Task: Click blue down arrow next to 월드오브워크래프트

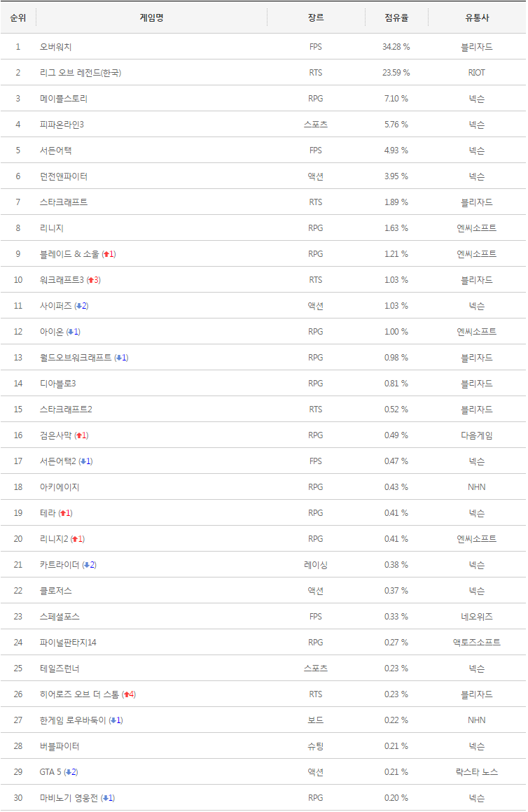Action: pyautogui.click(x=118, y=358)
